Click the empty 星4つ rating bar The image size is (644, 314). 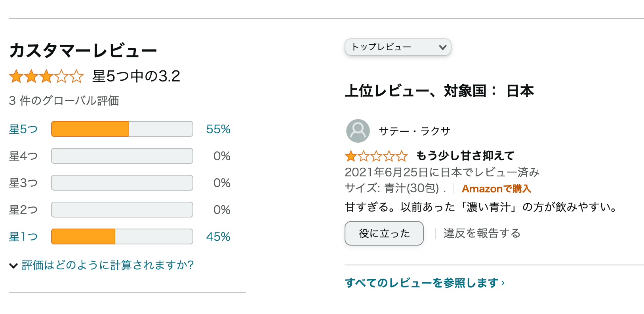tap(122, 156)
